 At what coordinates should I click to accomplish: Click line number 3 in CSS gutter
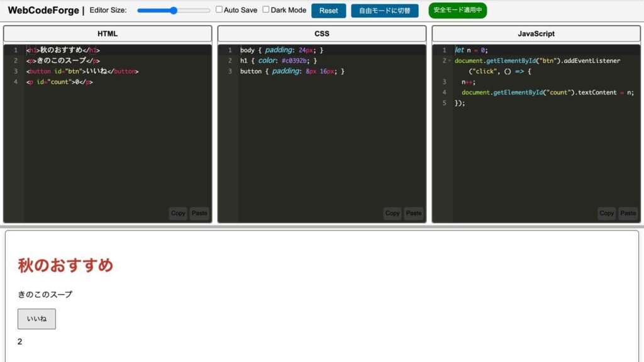coord(230,72)
